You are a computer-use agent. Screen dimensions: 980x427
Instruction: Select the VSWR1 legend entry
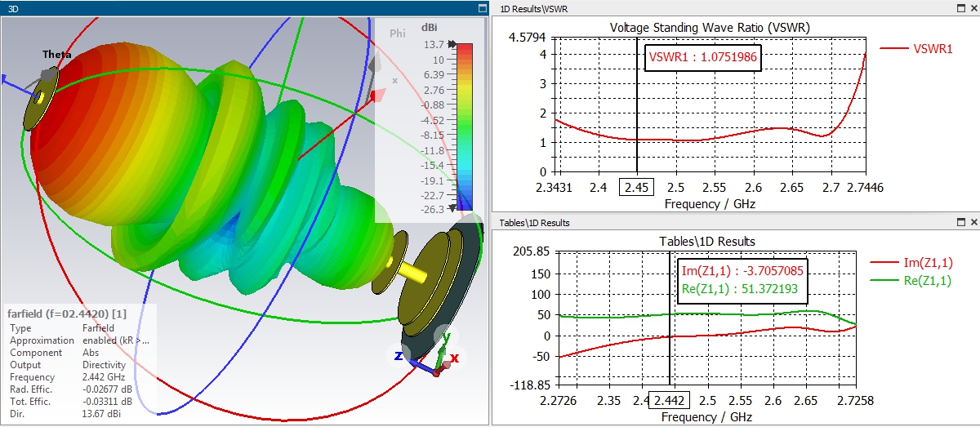pos(915,49)
